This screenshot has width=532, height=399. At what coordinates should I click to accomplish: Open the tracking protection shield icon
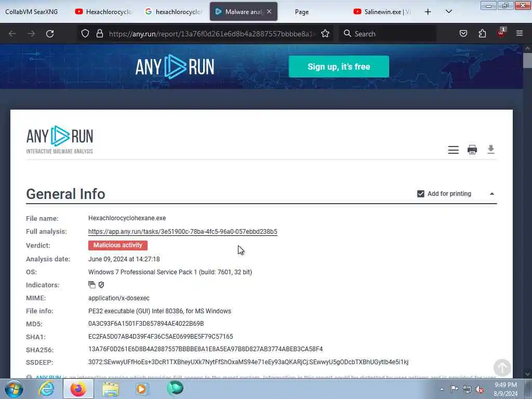point(85,33)
